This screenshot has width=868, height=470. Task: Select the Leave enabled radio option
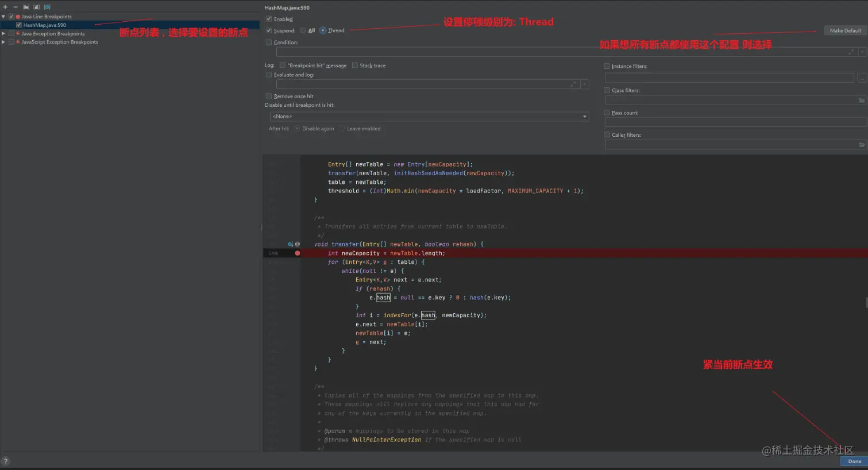pyautogui.click(x=342, y=129)
